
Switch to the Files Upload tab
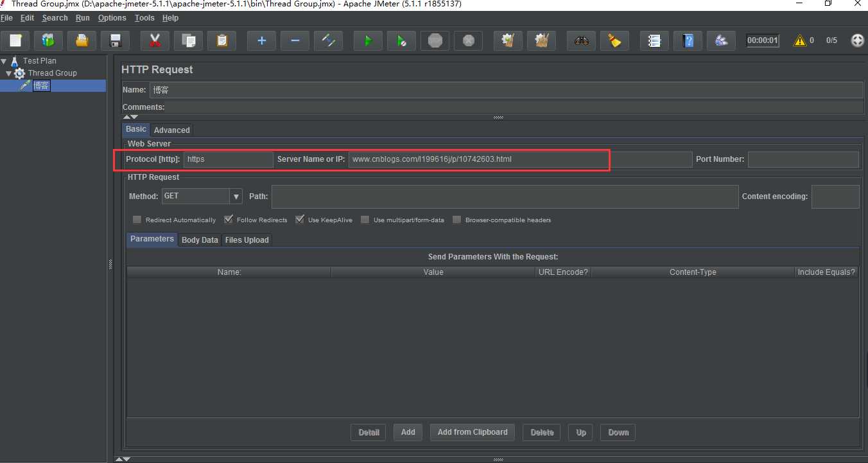click(247, 240)
